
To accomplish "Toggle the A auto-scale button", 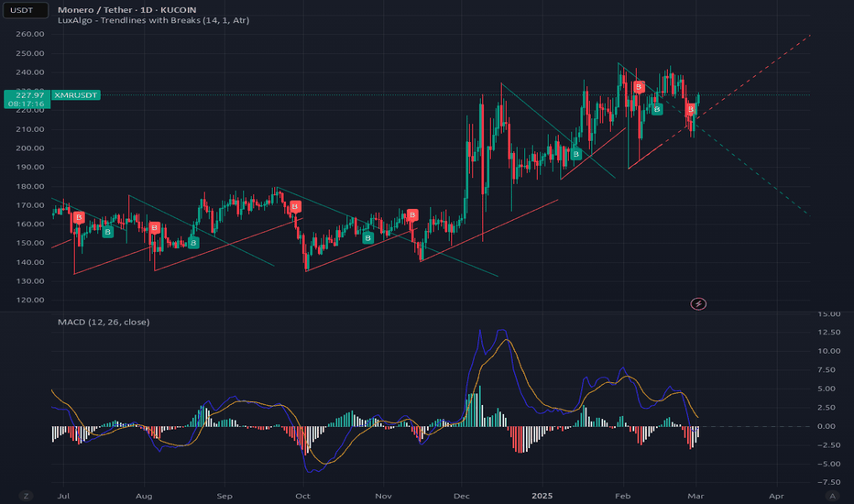I will [x=832, y=496].
